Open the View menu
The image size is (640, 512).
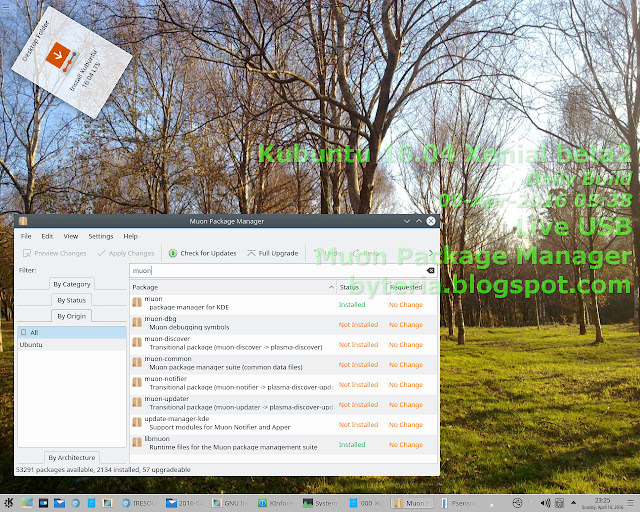tap(71, 236)
